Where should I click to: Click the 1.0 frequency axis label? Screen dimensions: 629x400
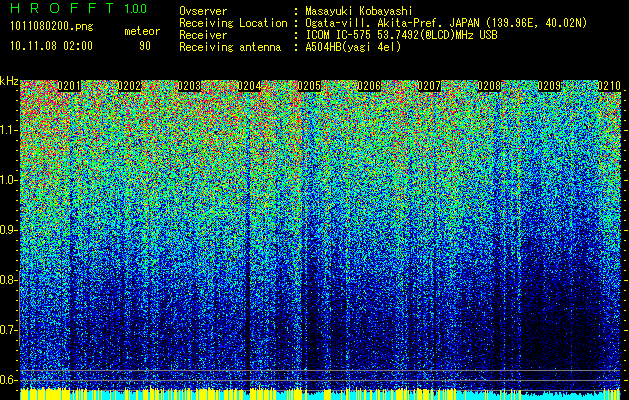[x=8, y=180]
